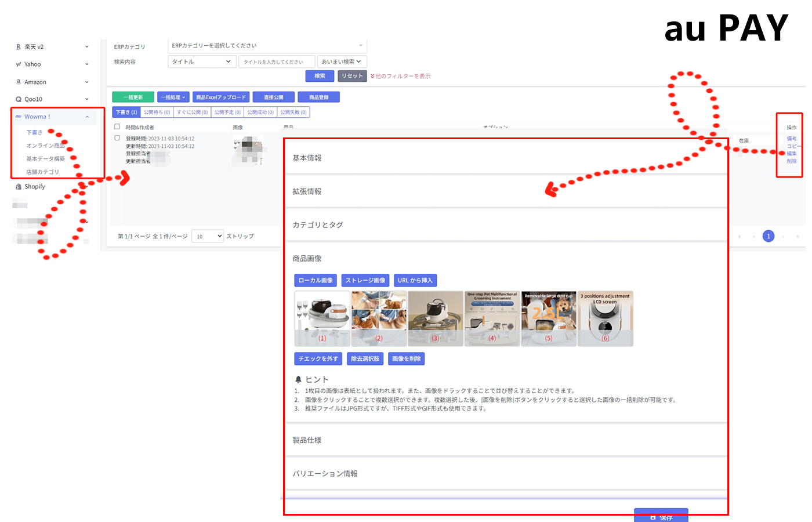812x522 pixels.
Task: Click the double-chevron icon beside 他のフィルターを表示
Action: 372,77
